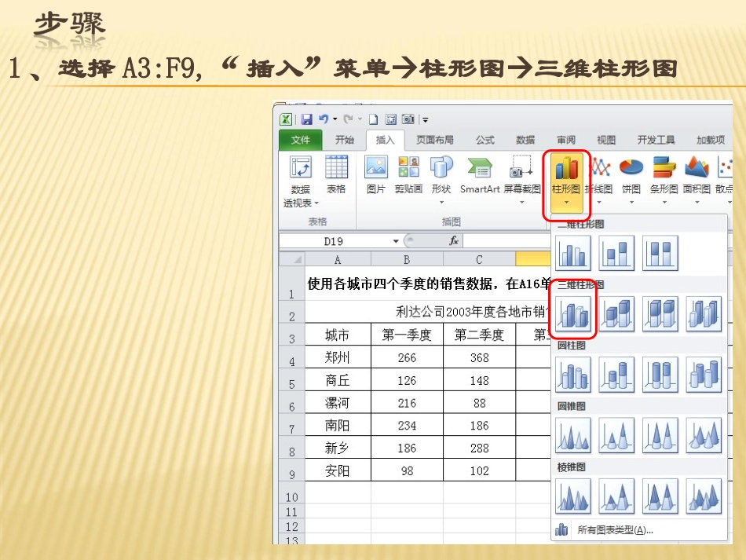
Task: Open the Bar chart (条形图) menu
Action: (x=664, y=181)
